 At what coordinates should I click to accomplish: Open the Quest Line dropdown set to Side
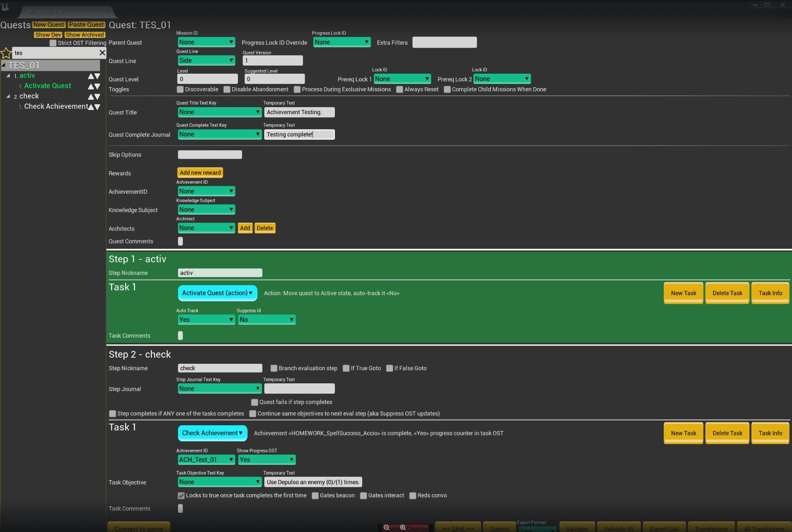click(x=206, y=61)
